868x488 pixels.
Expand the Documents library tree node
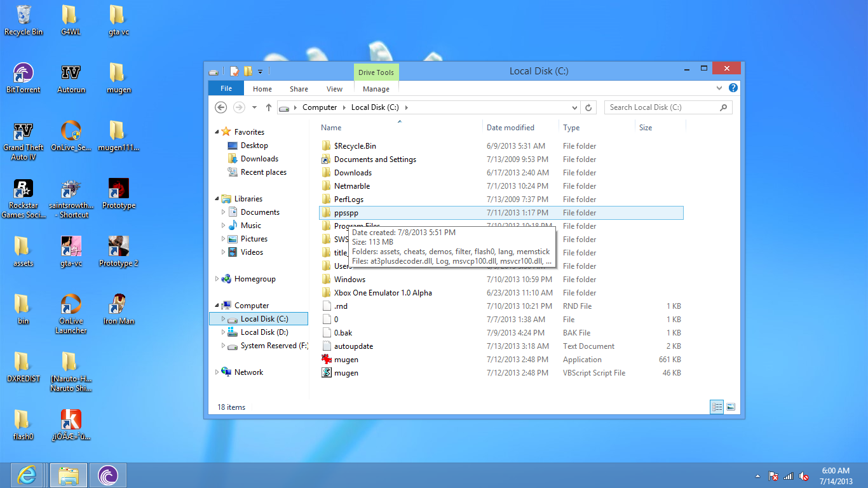click(224, 212)
